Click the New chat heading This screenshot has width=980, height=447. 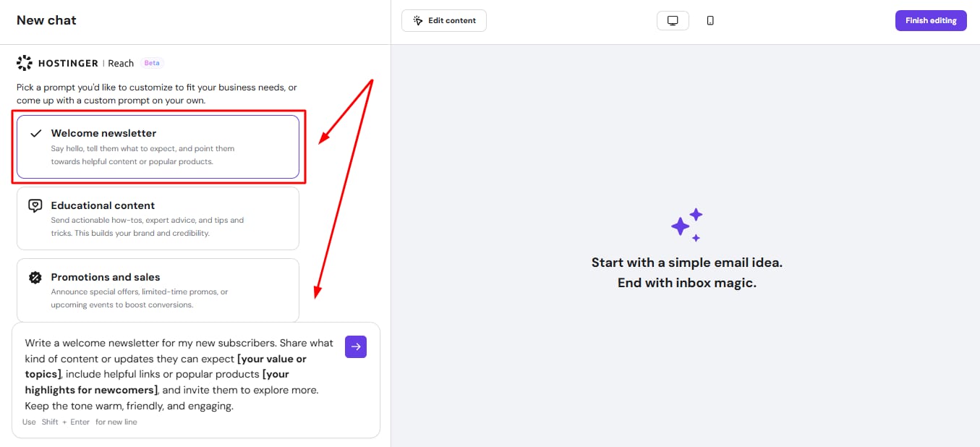click(x=46, y=20)
